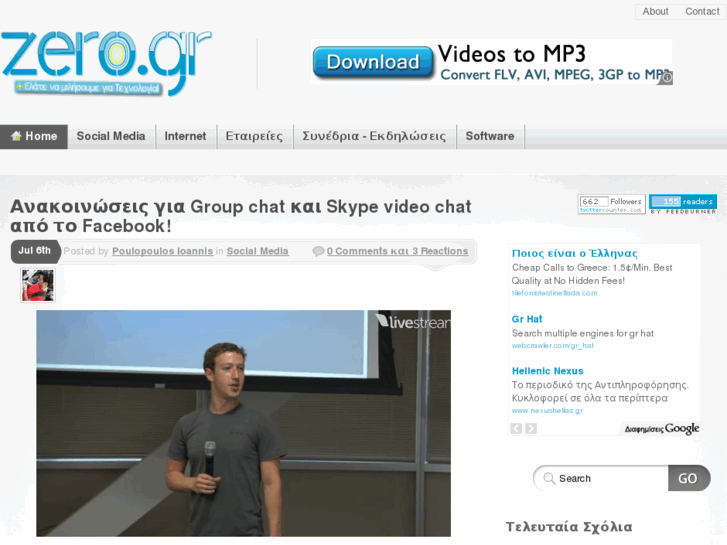The width and height of the screenshot is (727, 545).
Task: Open the Social Media menu item
Action: [x=111, y=136]
